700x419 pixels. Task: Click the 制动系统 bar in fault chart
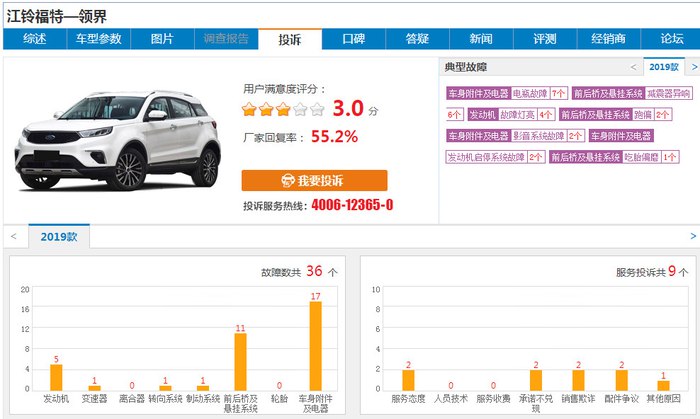tap(203, 388)
